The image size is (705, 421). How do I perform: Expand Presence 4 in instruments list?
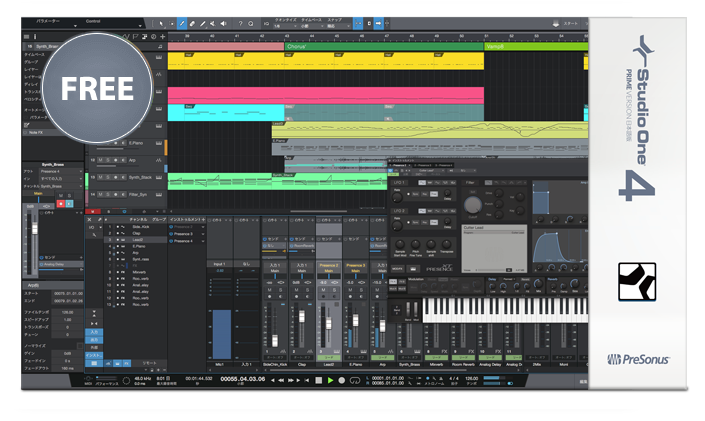click(x=203, y=241)
